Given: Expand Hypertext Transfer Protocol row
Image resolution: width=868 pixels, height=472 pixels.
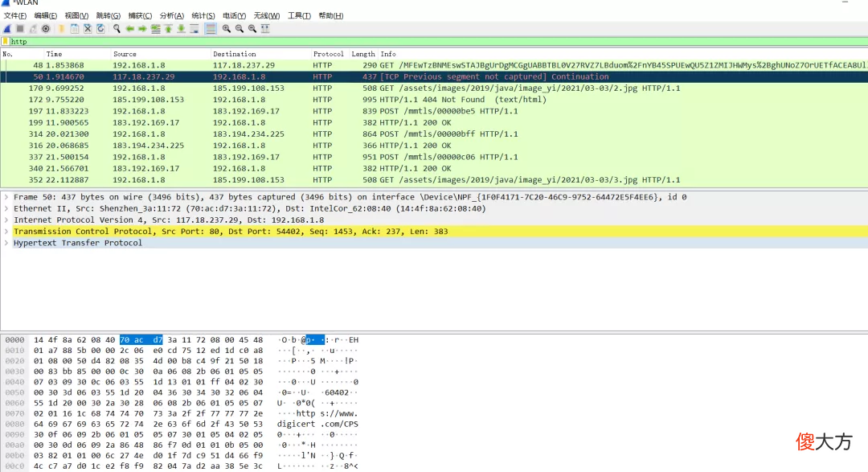Looking at the screenshot, I should [6, 243].
